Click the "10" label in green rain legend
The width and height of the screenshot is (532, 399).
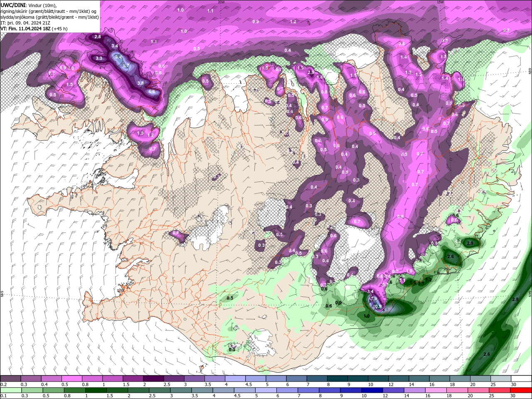tap(364, 396)
